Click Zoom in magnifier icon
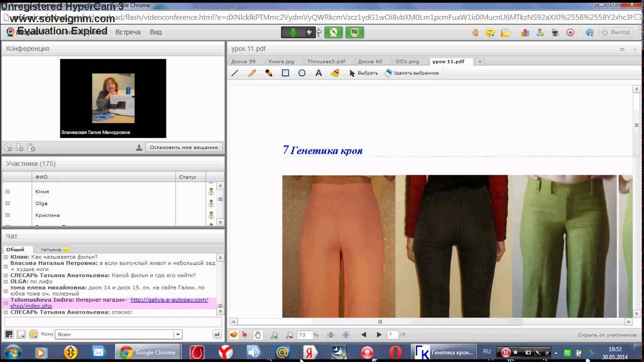Screen dimensions: 644x362 point(274,335)
